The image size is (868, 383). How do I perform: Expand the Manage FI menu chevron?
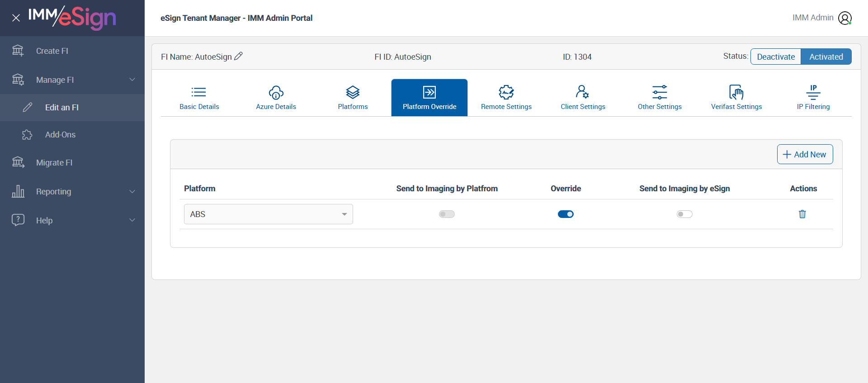pyautogui.click(x=132, y=80)
